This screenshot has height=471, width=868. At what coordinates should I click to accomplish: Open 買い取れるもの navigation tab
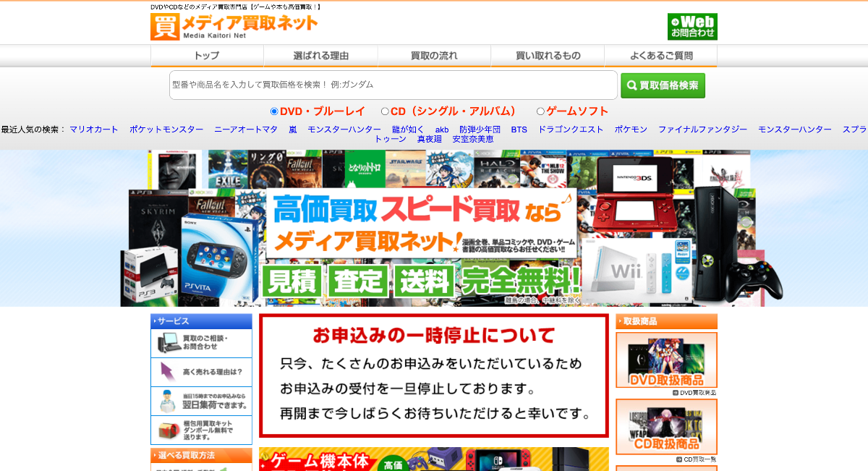click(548, 56)
